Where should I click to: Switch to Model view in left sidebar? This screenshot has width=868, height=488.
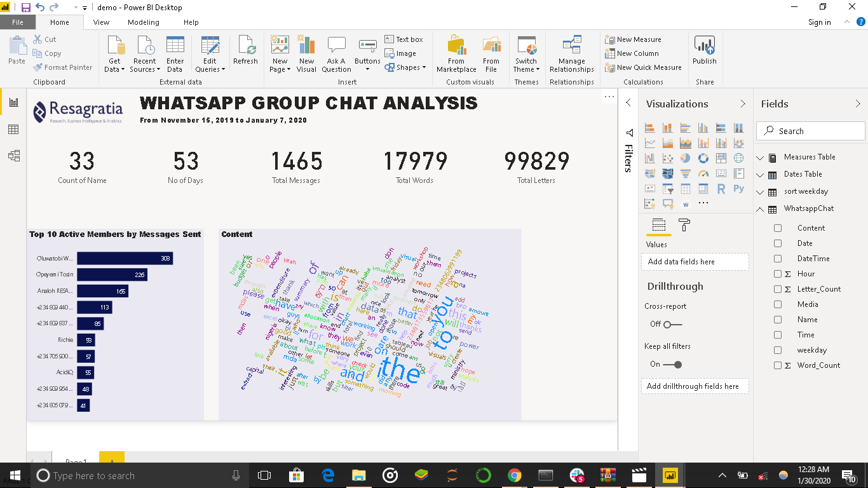(x=13, y=156)
